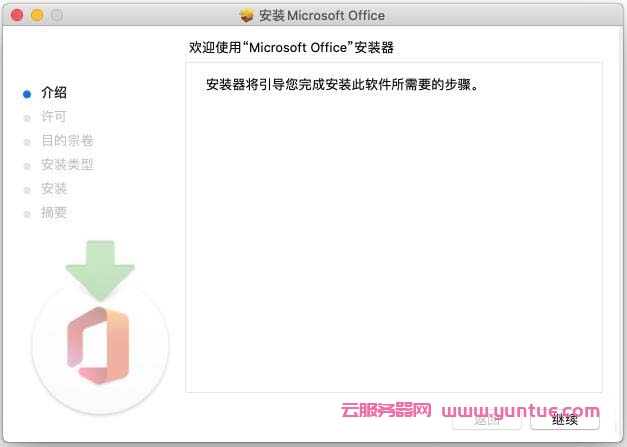
Task: Choose the 安装 step in the sidebar
Action: (x=54, y=189)
